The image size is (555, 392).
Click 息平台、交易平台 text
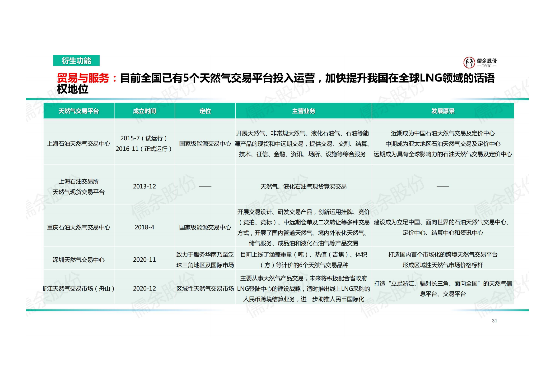pos(443,294)
